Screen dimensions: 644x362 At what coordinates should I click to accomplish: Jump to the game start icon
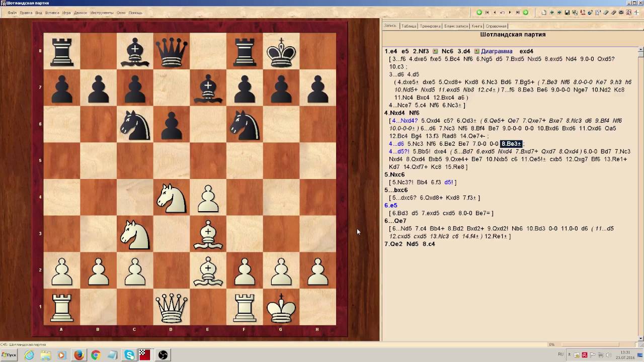pyautogui.click(x=487, y=13)
